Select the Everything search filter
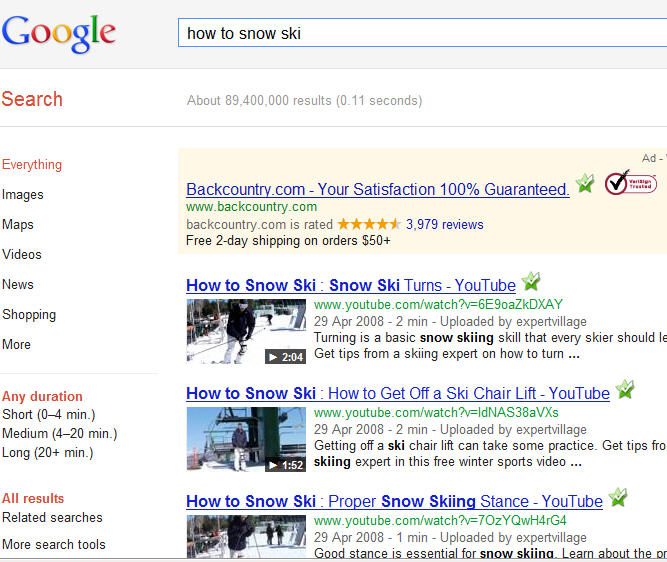This screenshot has width=667, height=562. 32,165
